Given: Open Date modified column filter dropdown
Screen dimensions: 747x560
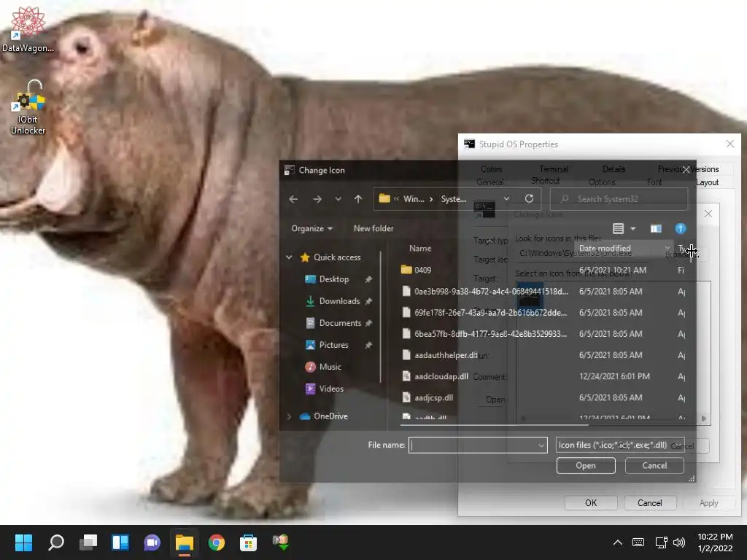Looking at the screenshot, I should (667, 248).
